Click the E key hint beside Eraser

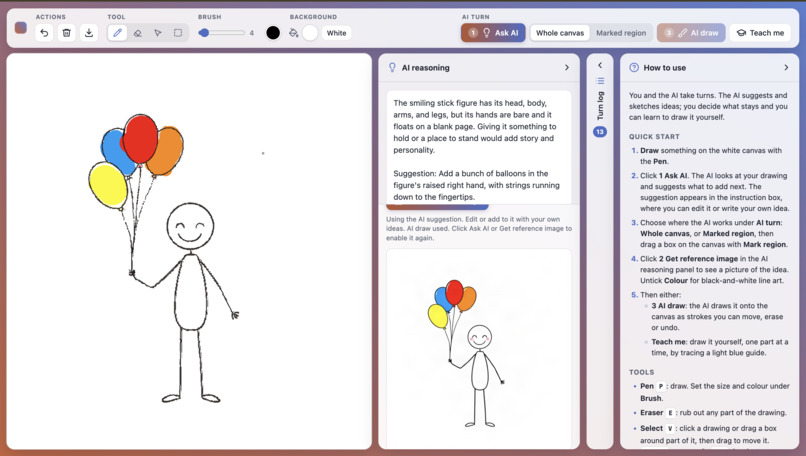670,413
